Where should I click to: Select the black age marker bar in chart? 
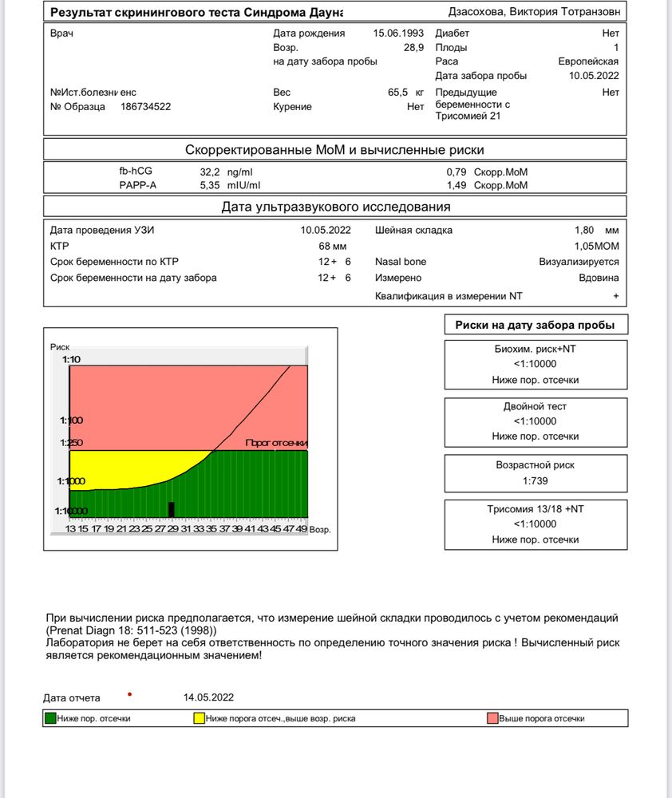pos(171,509)
